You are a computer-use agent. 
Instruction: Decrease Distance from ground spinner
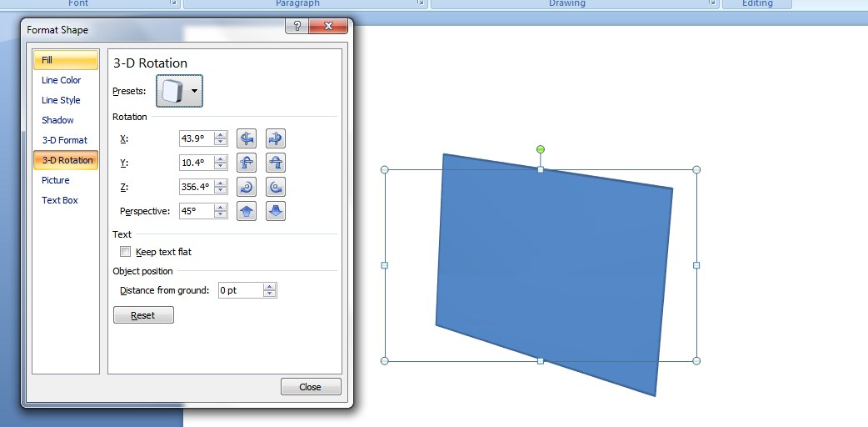[x=270, y=294]
